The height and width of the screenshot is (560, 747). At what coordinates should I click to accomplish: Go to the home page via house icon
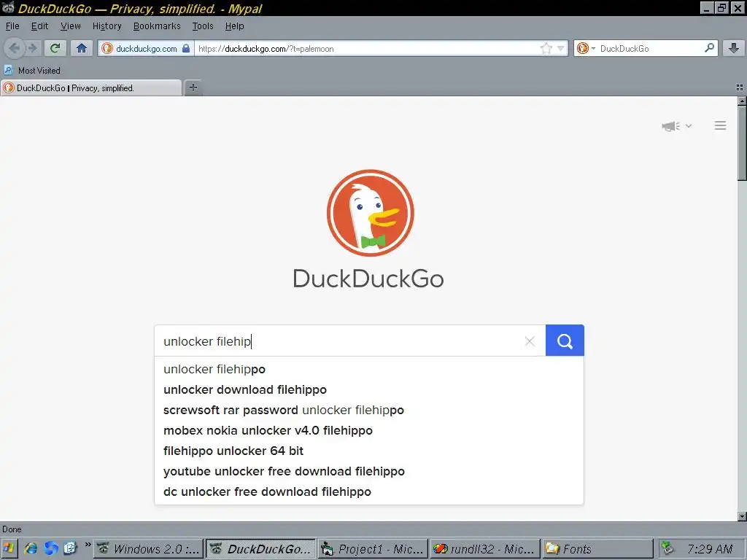coord(82,48)
